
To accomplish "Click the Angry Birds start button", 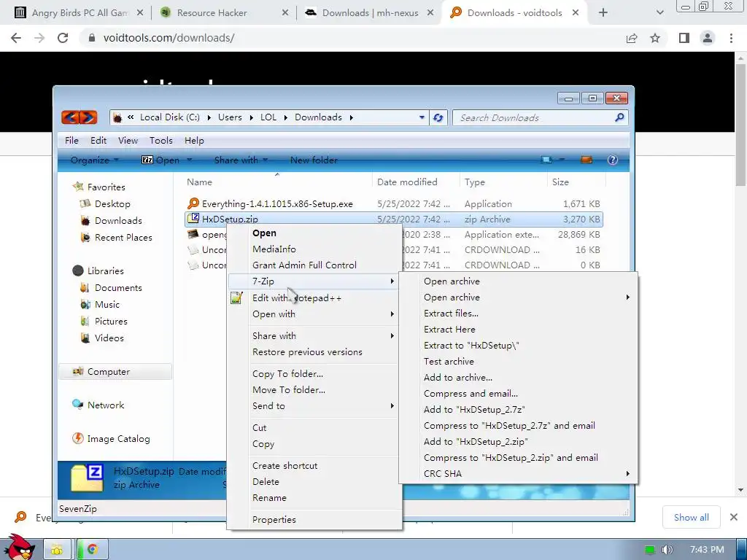I will pos(19,548).
